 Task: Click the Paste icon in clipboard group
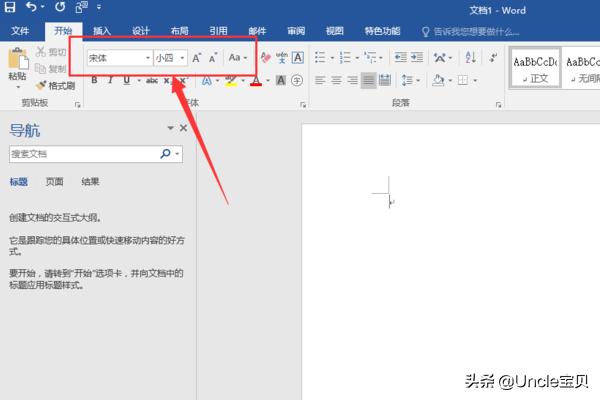17,60
